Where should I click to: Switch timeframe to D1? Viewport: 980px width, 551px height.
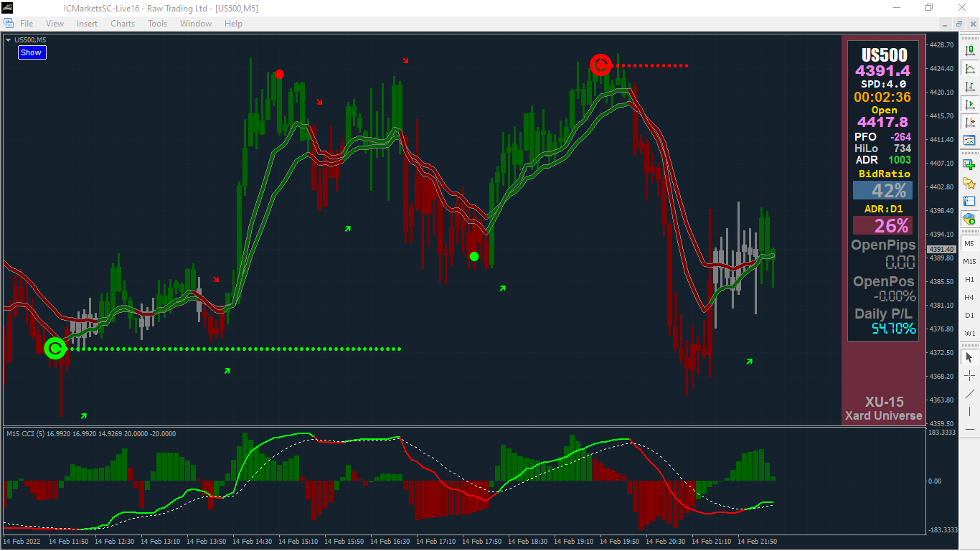point(970,315)
